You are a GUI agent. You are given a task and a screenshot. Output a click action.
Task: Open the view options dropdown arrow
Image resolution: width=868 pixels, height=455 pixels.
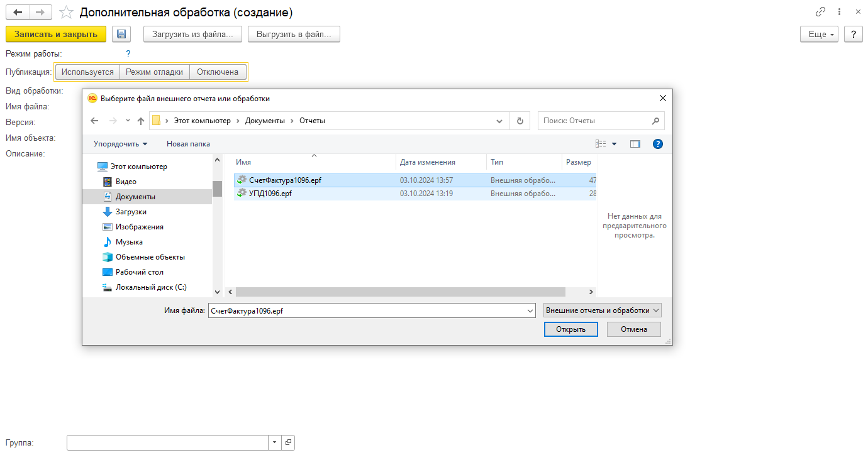tap(615, 144)
